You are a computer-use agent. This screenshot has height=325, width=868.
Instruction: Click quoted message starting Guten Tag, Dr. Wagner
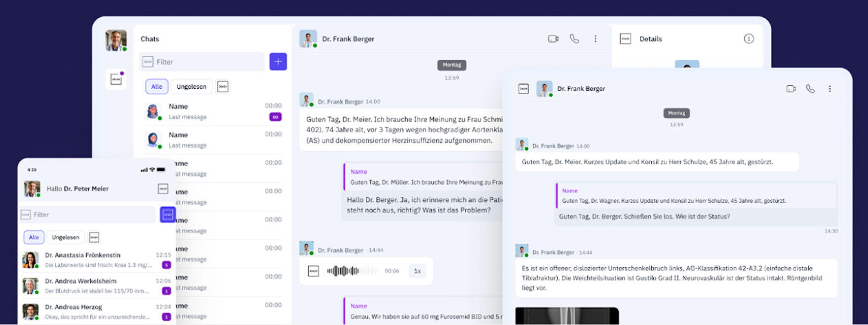[696, 196]
